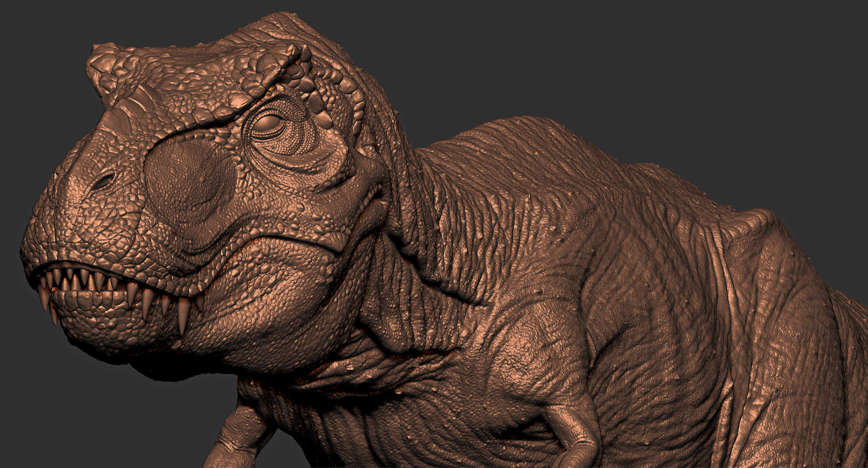The image size is (868, 468).
Task: Click the longest lower fang tooth
Action: tap(183, 315)
